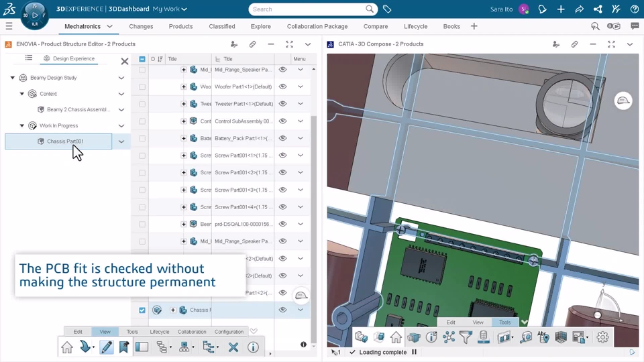Toggle side panel icon in ENOVIA toolbar

pos(142,347)
